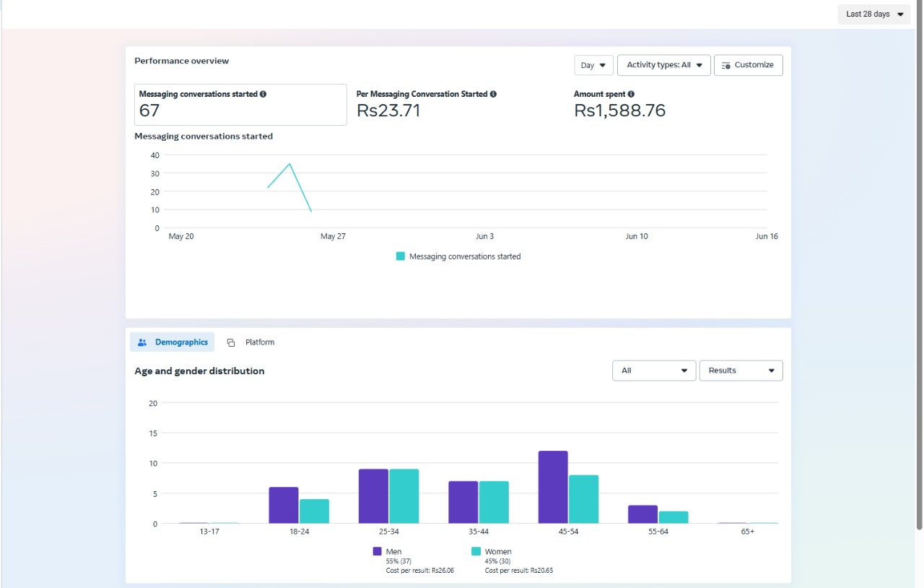The height and width of the screenshot is (588, 924).
Task: Click the Customize button
Action: pos(748,65)
